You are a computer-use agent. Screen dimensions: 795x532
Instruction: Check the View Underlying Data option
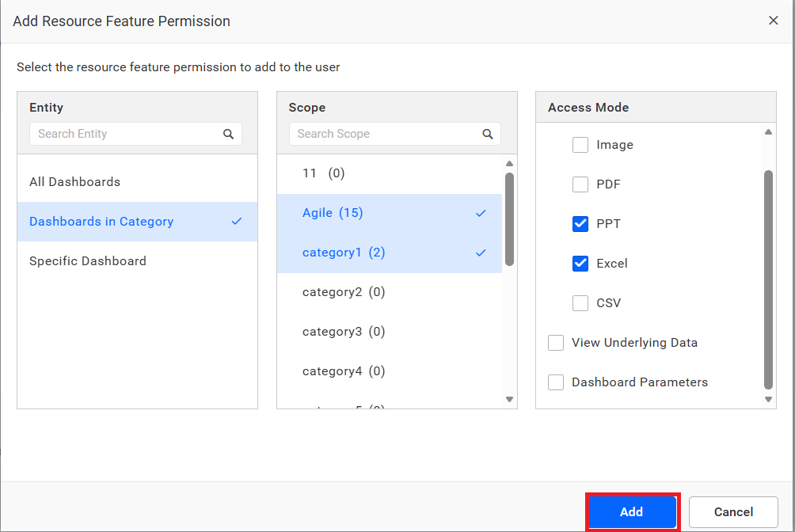point(555,342)
